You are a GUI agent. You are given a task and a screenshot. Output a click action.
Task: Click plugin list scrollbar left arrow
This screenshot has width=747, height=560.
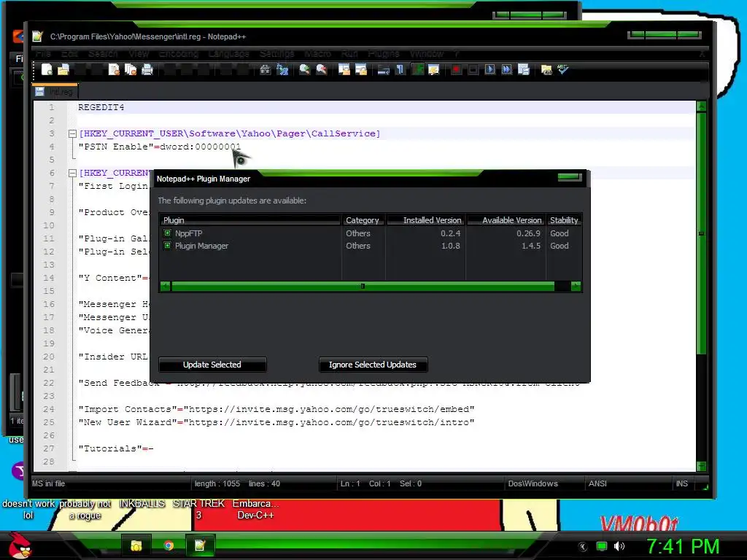(x=166, y=286)
